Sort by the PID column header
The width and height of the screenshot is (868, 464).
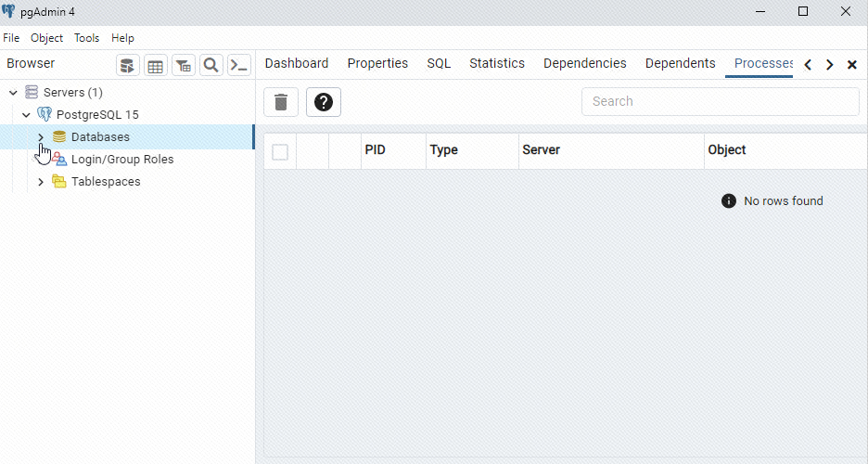tap(393, 150)
